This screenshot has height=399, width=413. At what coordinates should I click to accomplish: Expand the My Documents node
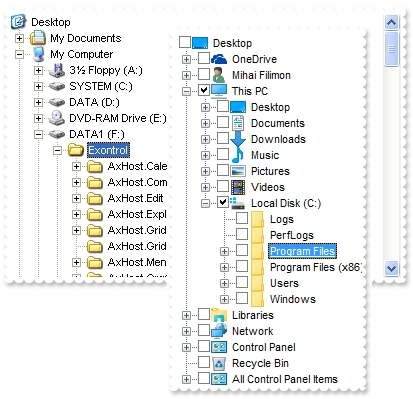[19, 38]
